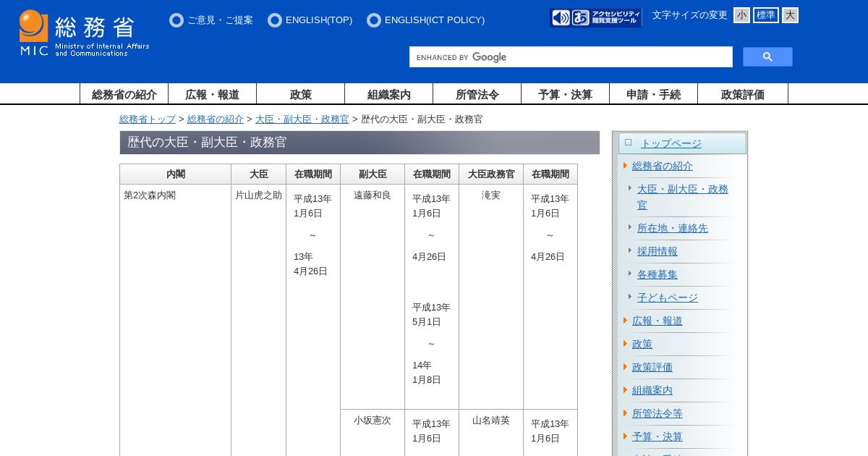Focus the Google custom search field

tap(571, 57)
